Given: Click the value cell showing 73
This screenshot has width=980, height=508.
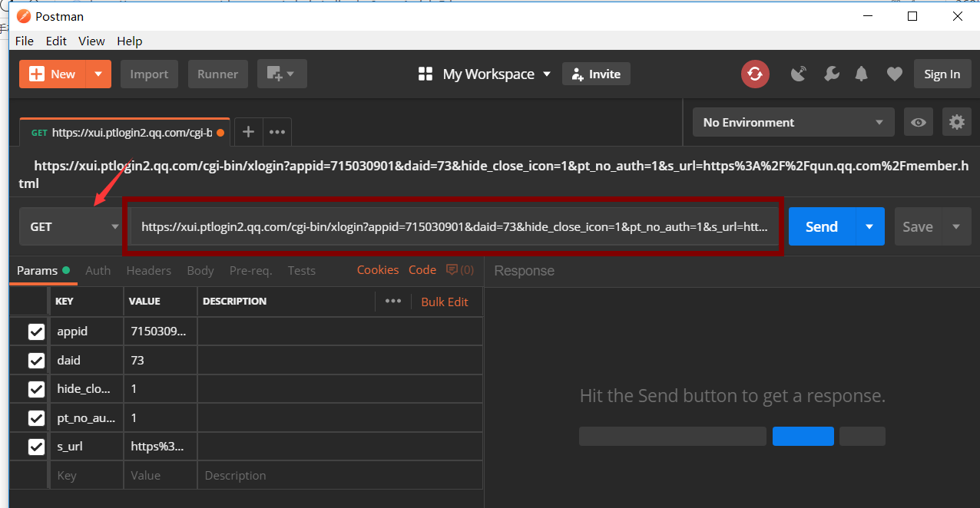Looking at the screenshot, I should [161, 360].
